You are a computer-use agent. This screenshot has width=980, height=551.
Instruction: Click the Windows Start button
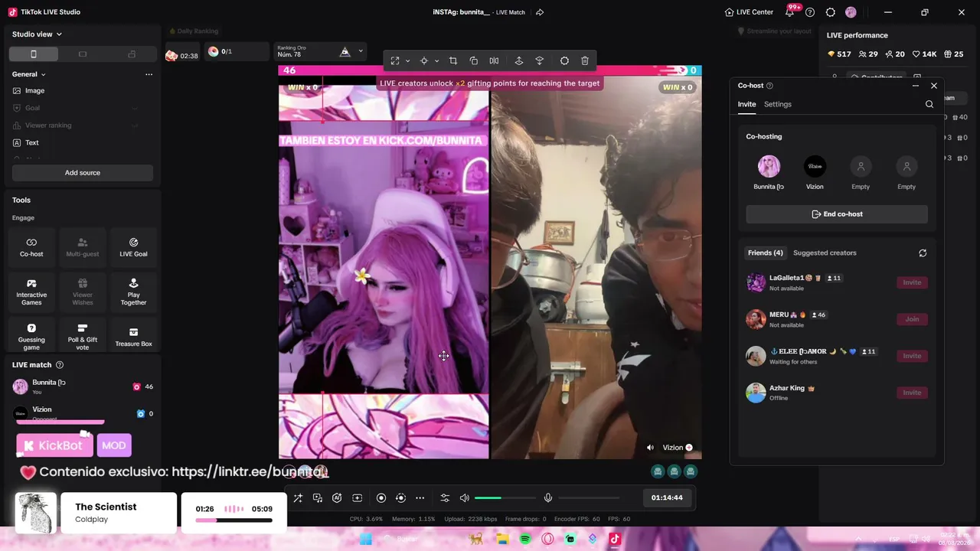[x=366, y=539]
